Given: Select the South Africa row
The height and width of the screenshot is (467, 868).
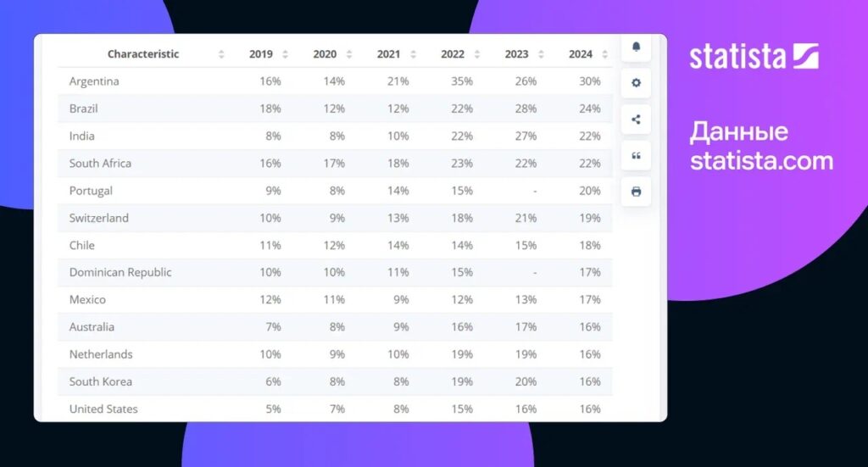Looking at the screenshot, I should click(335, 164).
